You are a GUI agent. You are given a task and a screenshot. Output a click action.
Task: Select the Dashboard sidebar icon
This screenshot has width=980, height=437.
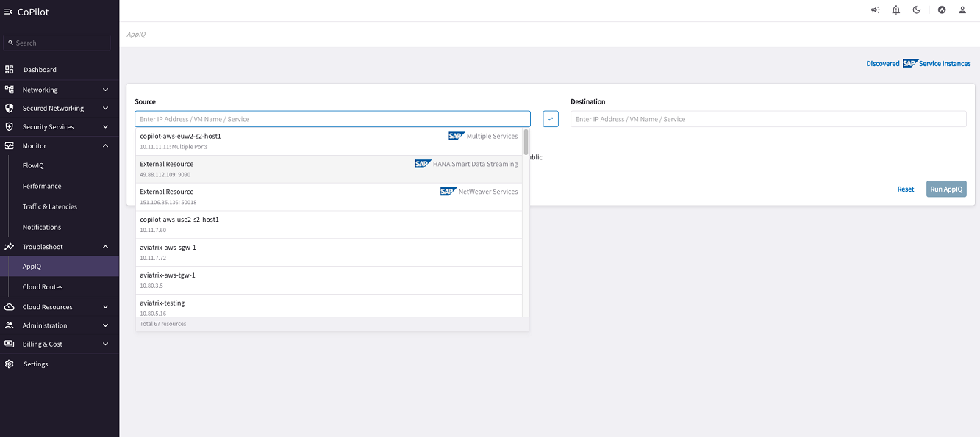[9, 69]
